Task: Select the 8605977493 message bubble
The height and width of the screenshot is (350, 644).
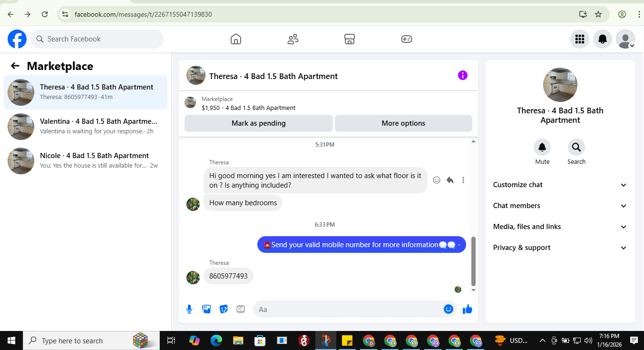Action: (x=228, y=276)
